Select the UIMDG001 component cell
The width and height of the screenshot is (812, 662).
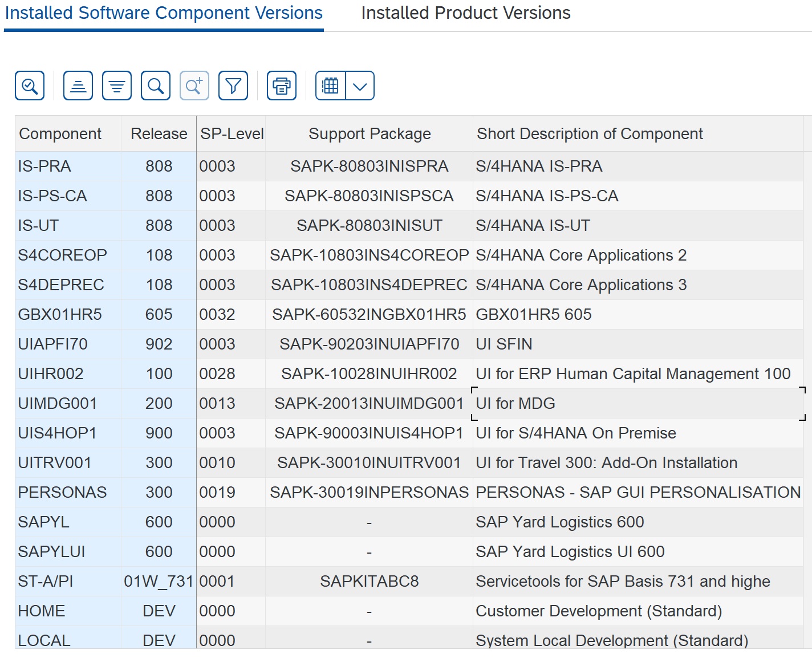coord(68,403)
